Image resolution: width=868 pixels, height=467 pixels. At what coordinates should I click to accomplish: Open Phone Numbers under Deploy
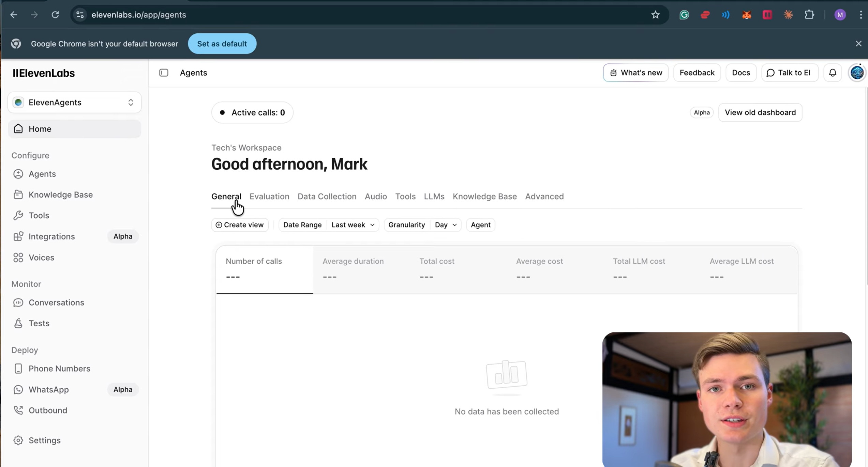click(59, 369)
